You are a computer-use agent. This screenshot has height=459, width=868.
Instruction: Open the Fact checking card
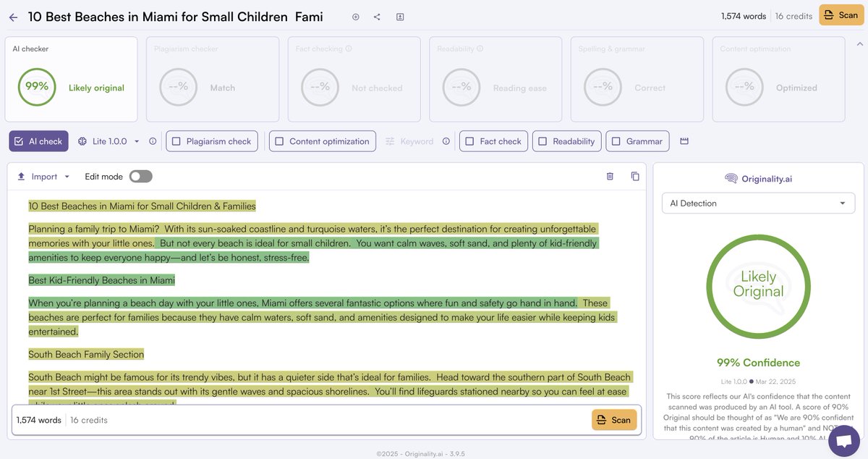coord(354,79)
